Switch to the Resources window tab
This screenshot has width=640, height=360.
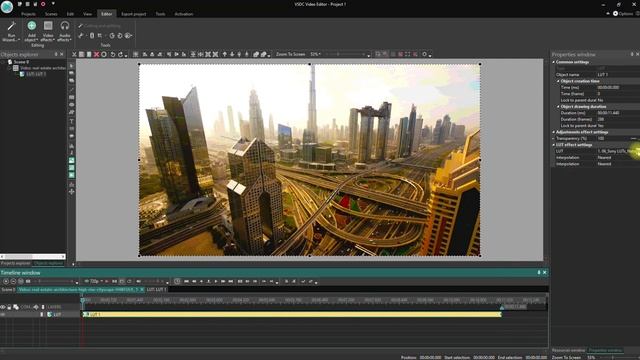[569, 350]
